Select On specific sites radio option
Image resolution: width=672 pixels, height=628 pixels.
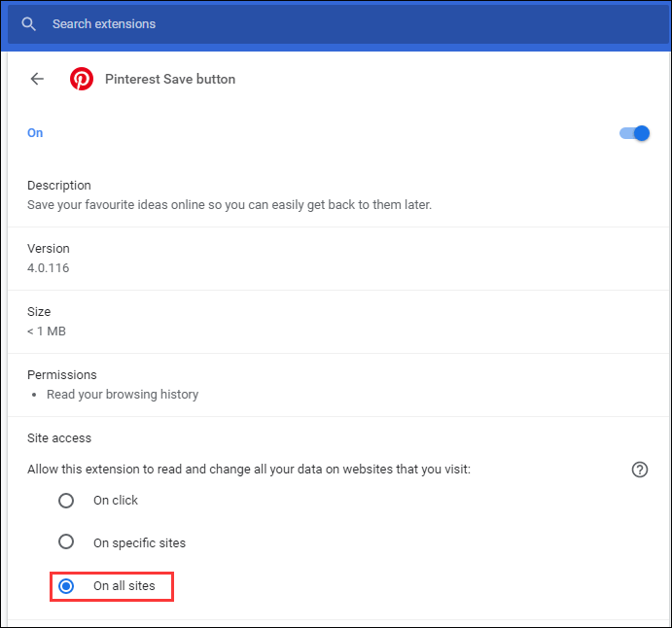pos(66,541)
